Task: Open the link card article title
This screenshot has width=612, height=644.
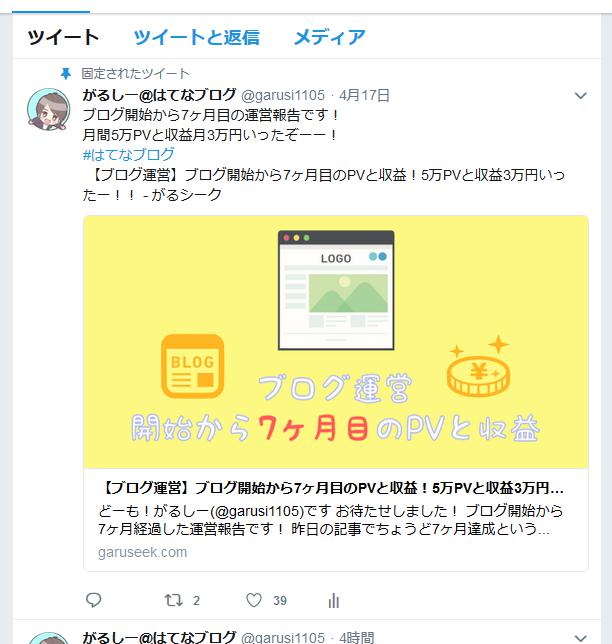Action: tap(331, 488)
